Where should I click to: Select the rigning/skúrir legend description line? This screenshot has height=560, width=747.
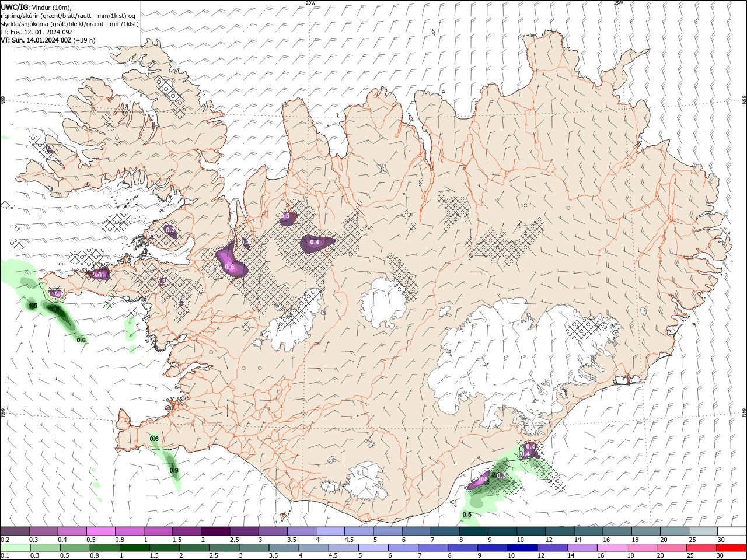point(68,16)
